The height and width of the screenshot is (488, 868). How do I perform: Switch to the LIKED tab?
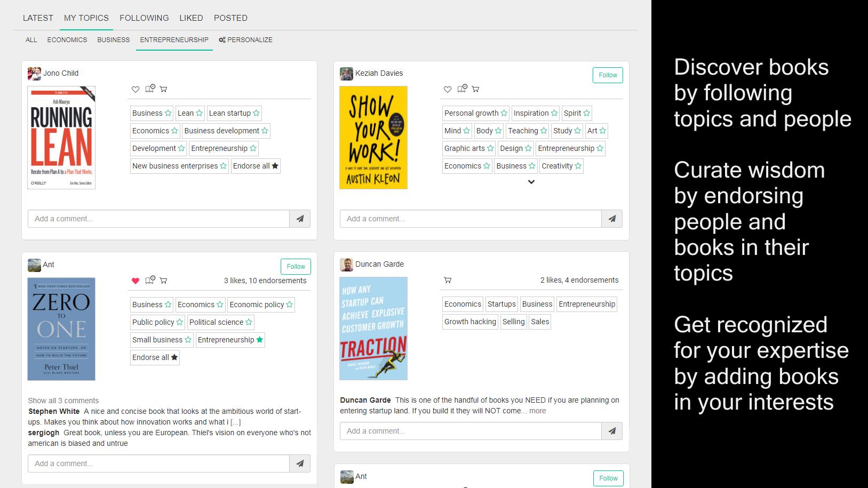pos(191,18)
